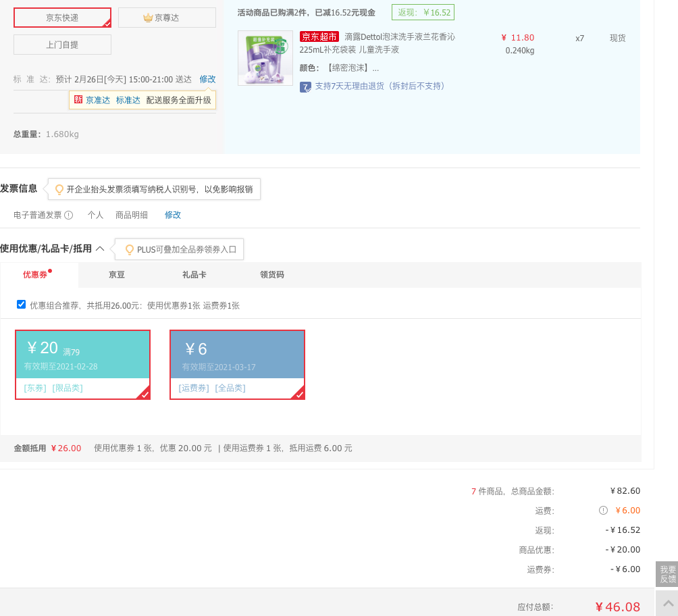
Task: Click 应付总额 ¥46.08 amount
Action: pyautogui.click(x=617, y=607)
